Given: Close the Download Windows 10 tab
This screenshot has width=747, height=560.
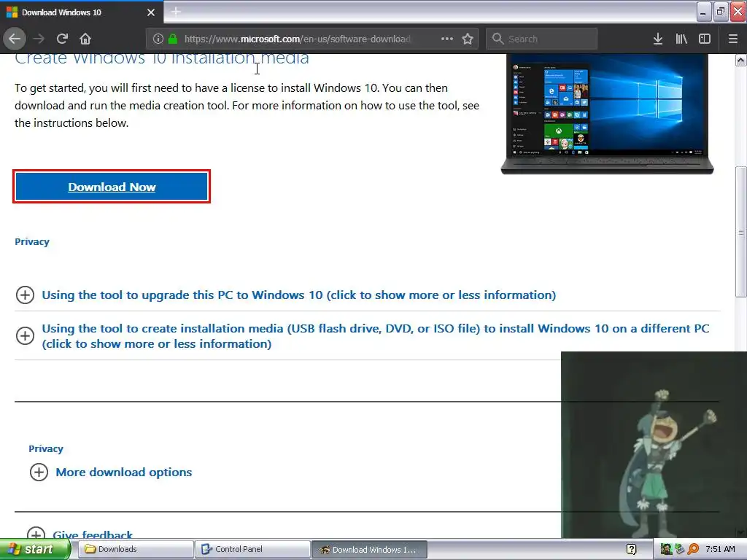Looking at the screenshot, I should coord(151,12).
